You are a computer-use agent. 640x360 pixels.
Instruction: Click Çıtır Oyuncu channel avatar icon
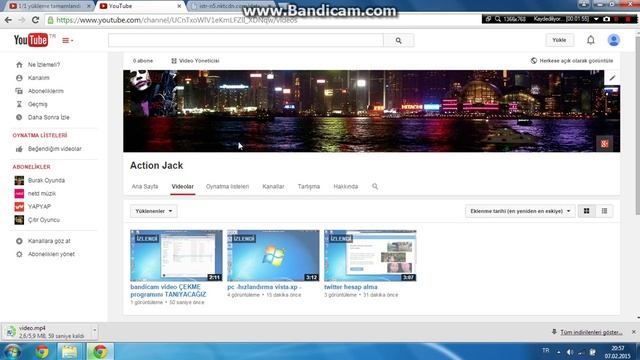point(19,220)
